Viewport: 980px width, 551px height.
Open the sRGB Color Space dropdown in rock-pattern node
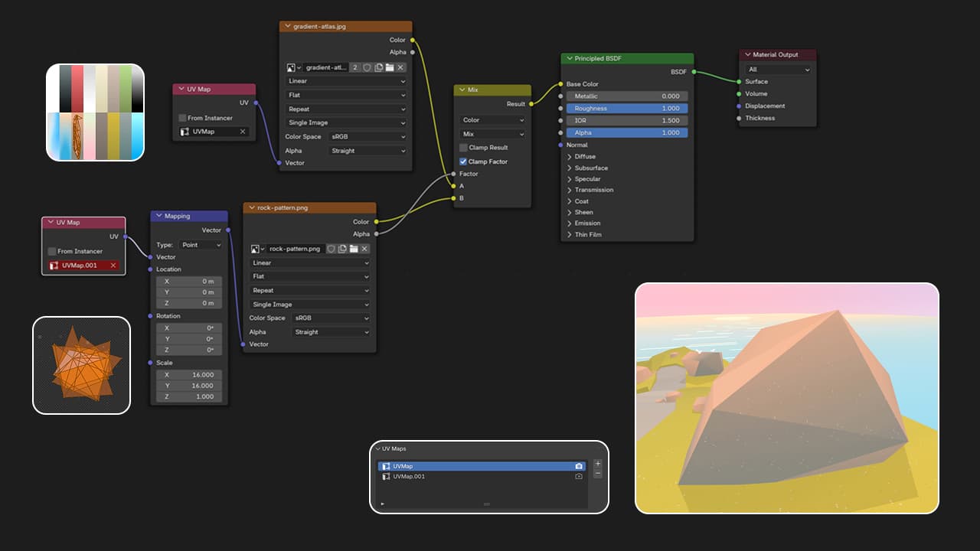[331, 318]
